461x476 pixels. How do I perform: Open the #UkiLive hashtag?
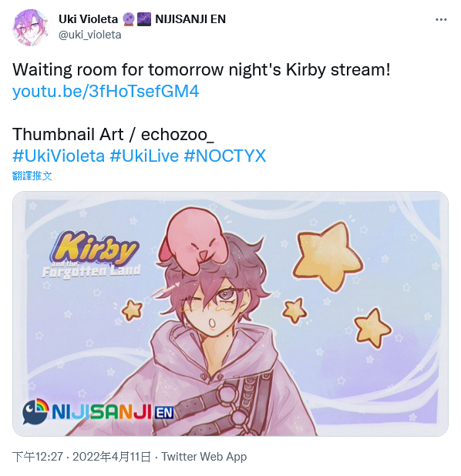point(144,156)
